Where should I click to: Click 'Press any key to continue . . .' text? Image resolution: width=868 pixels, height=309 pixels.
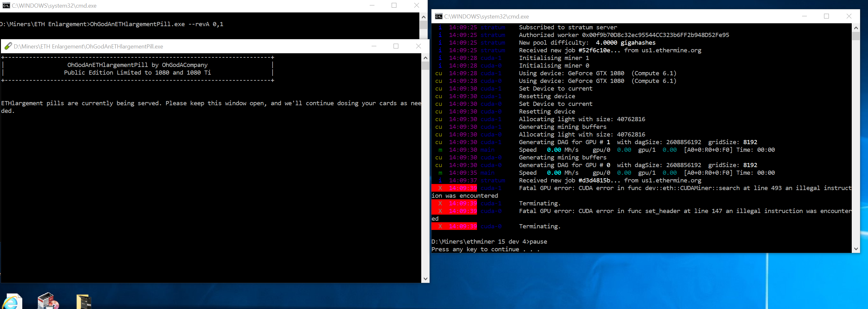486,249
